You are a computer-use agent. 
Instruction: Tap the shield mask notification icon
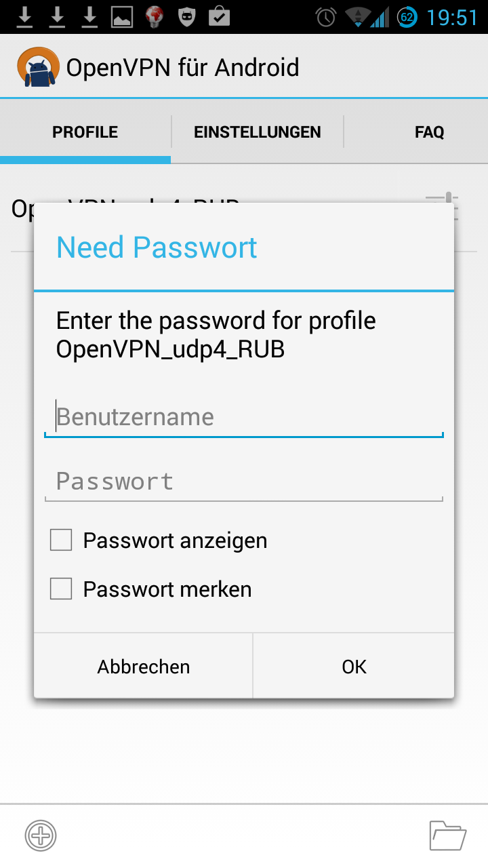pyautogui.click(x=186, y=17)
